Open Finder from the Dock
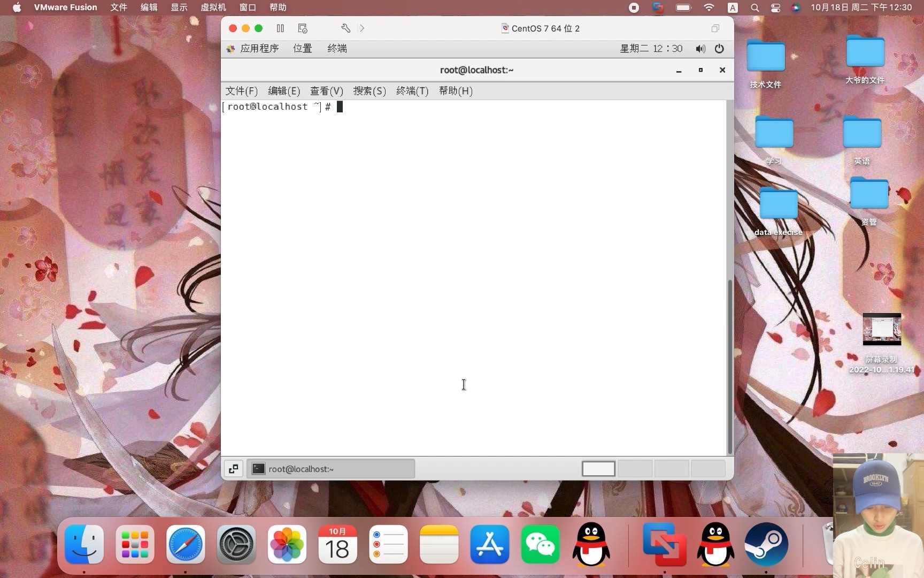Image resolution: width=924 pixels, height=578 pixels. (x=84, y=545)
